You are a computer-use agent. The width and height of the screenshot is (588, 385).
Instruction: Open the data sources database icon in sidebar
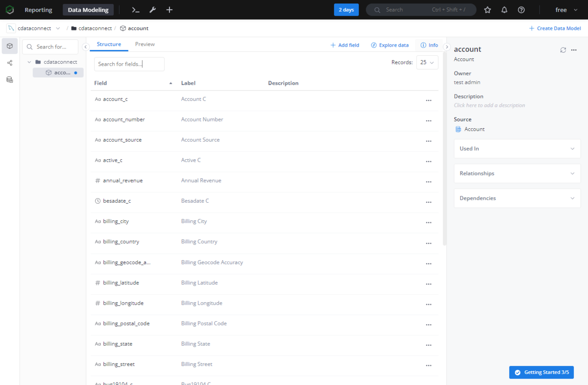(10, 79)
